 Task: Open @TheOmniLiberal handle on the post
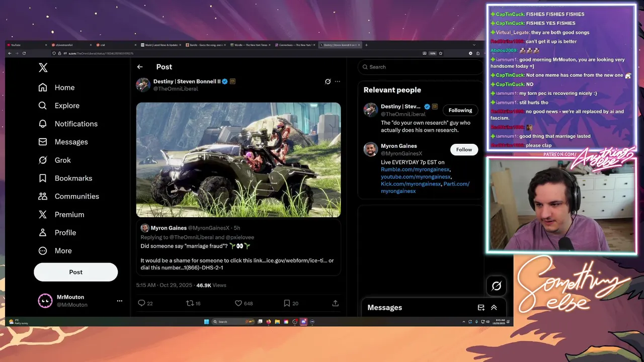(176, 88)
